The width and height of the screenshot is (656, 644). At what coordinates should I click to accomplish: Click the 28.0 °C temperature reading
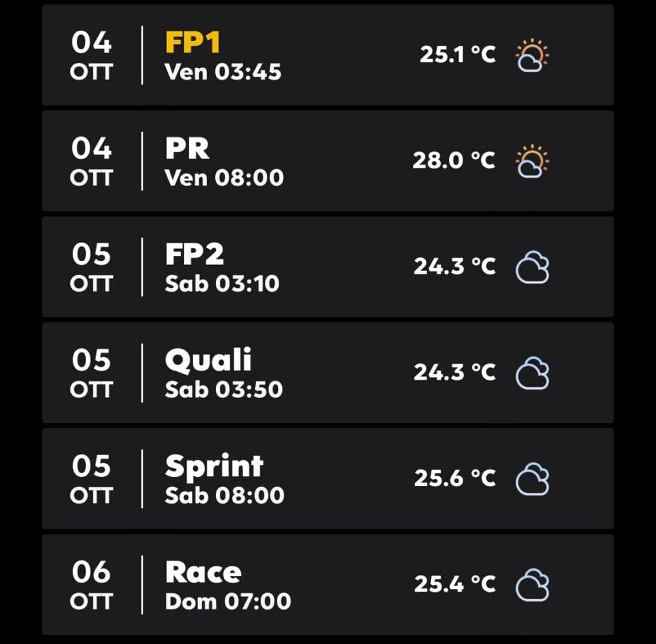coord(452,160)
